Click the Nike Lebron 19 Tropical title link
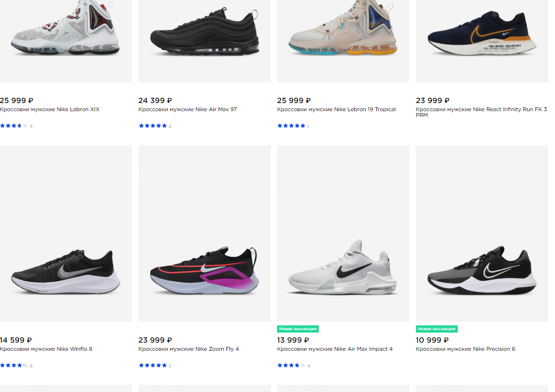The image size is (555, 392). point(336,109)
